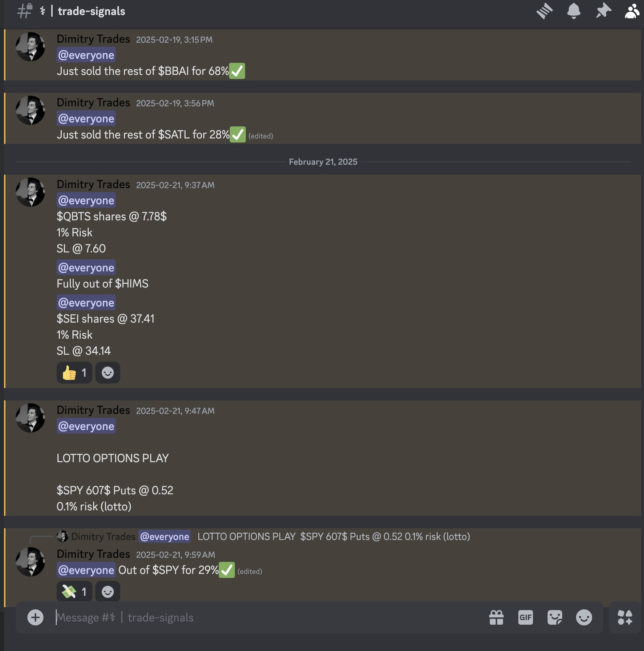Open the apps launcher icon
This screenshot has height=651, width=644.
click(625, 617)
